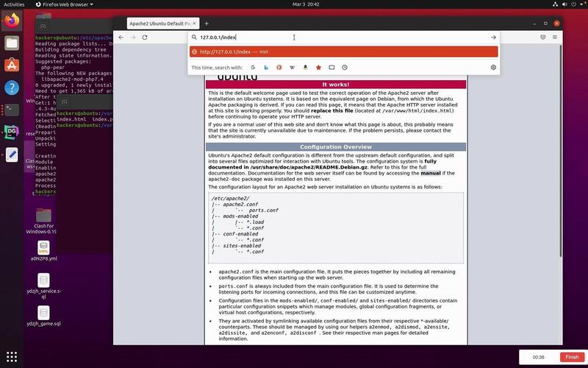This screenshot has width=588, height=368.
Task: Select the a0N2P8.yml desktop file
Action: (44, 251)
